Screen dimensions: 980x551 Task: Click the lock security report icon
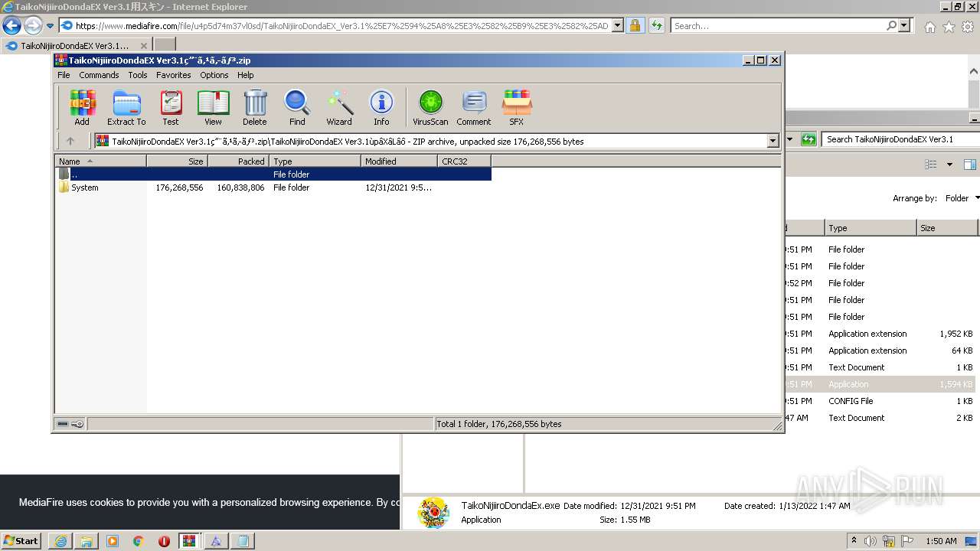click(635, 26)
